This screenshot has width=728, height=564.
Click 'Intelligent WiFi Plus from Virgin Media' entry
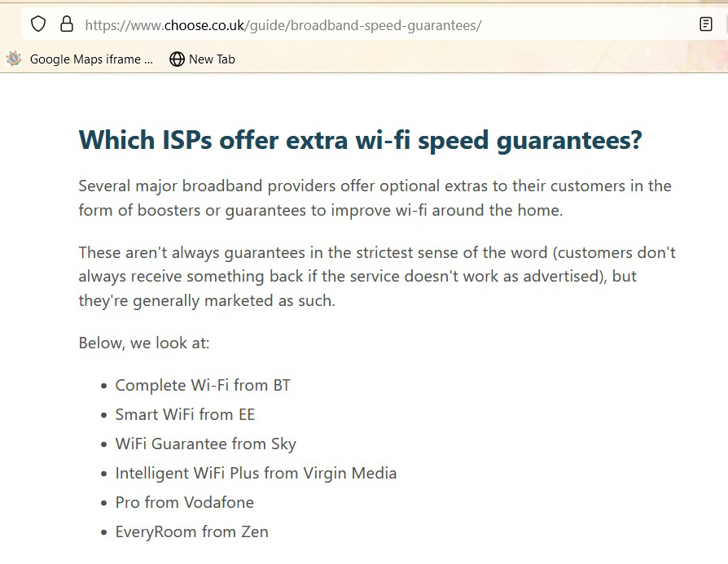tap(256, 473)
